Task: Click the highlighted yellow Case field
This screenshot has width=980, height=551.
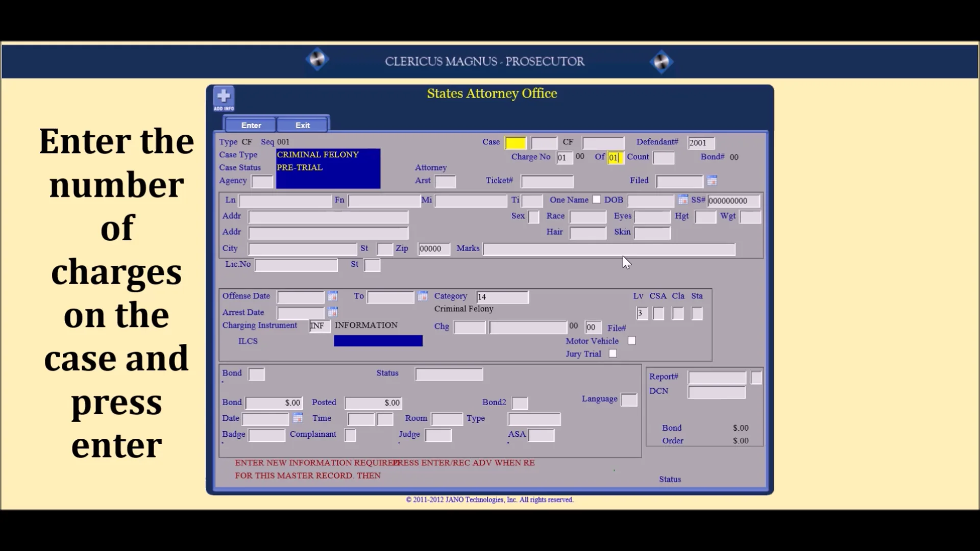Action: tap(515, 142)
